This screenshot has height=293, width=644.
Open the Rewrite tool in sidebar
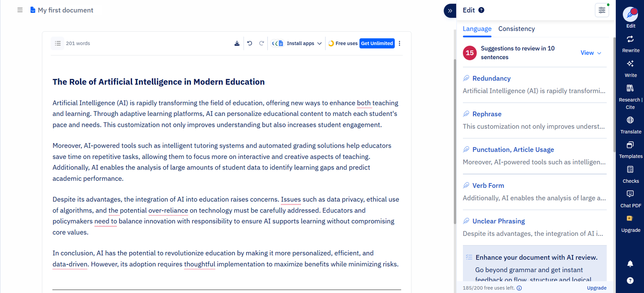tap(630, 43)
